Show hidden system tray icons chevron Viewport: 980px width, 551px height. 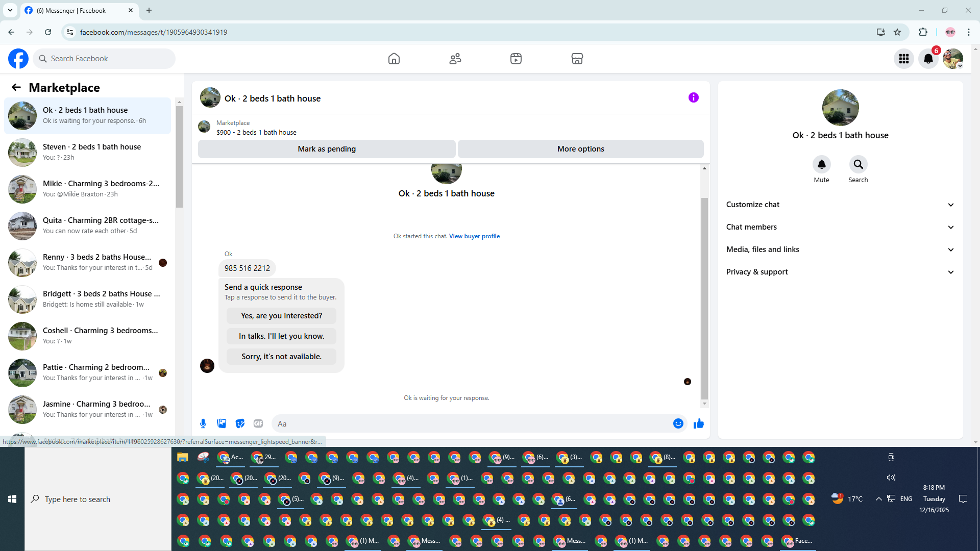(878, 499)
